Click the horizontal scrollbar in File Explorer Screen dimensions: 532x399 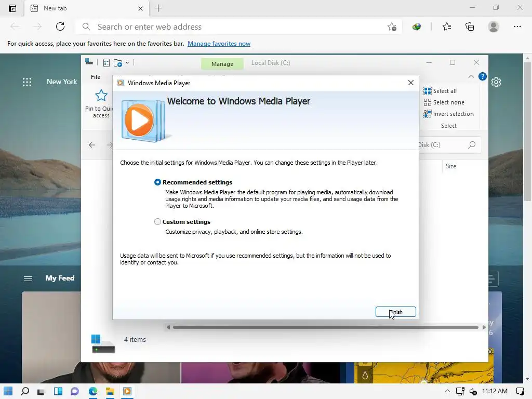click(326, 327)
